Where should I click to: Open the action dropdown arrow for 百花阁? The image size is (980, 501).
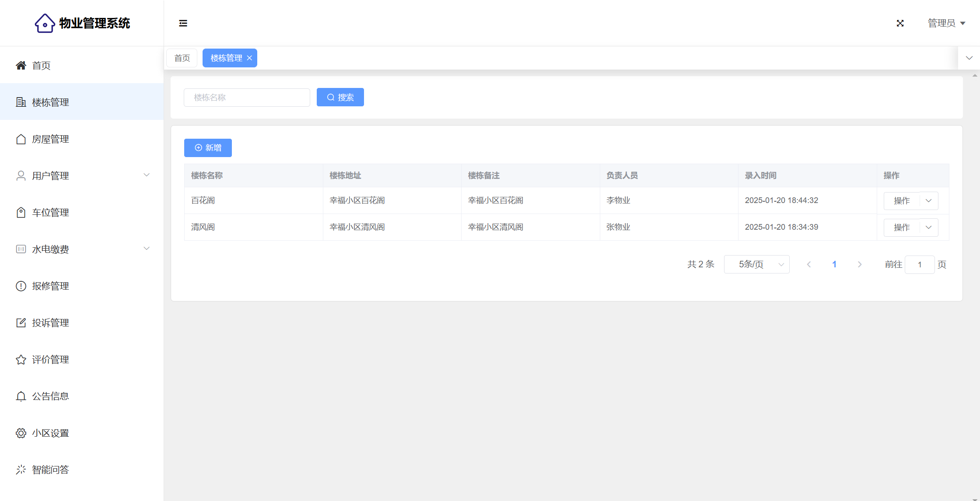click(928, 201)
